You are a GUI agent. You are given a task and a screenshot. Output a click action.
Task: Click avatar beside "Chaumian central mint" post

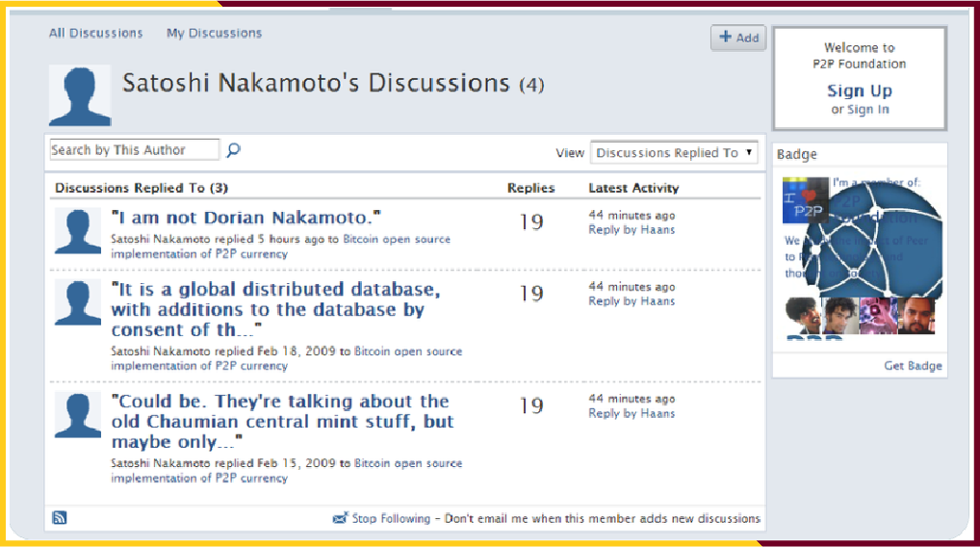pyautogui.click(x=78, y=415)
